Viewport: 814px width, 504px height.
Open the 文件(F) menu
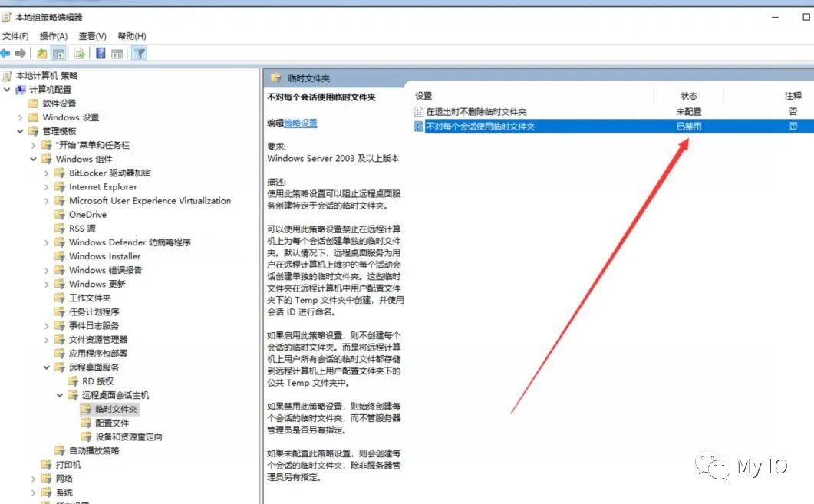[15, 36]
